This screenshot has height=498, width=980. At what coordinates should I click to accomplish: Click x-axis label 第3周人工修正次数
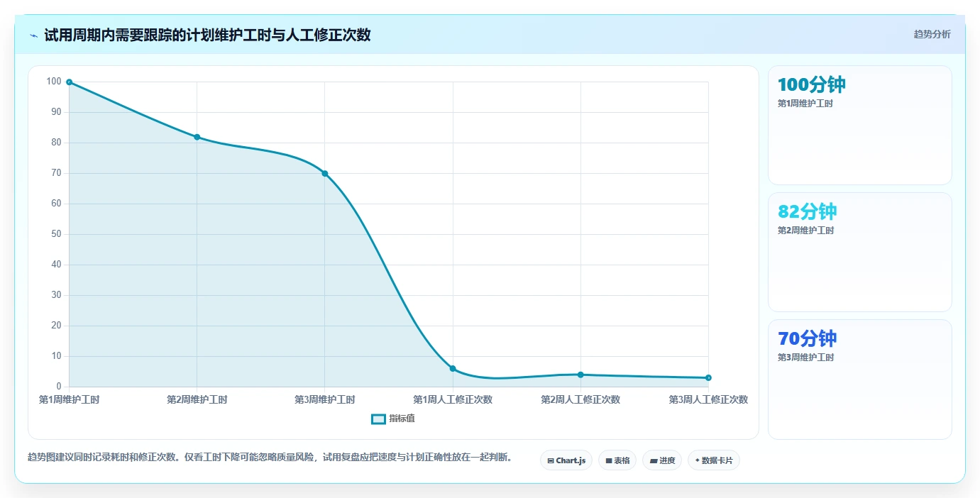[708, 400]
